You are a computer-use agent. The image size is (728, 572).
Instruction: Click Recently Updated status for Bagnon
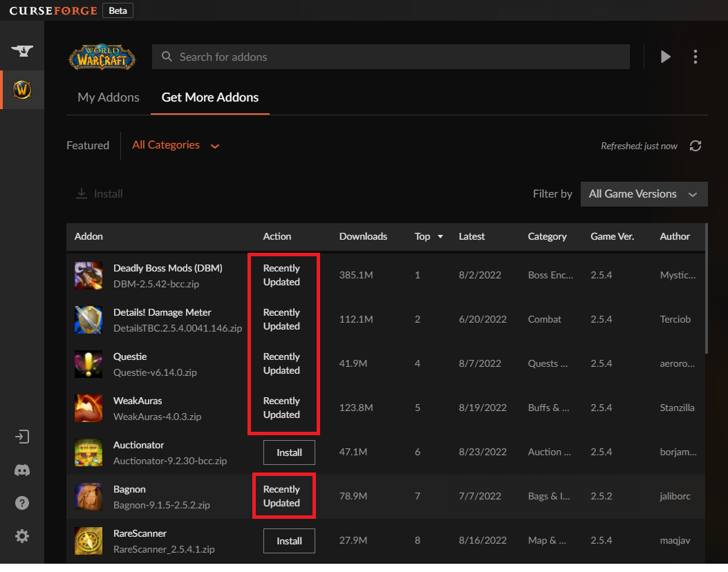coord(281,496)
